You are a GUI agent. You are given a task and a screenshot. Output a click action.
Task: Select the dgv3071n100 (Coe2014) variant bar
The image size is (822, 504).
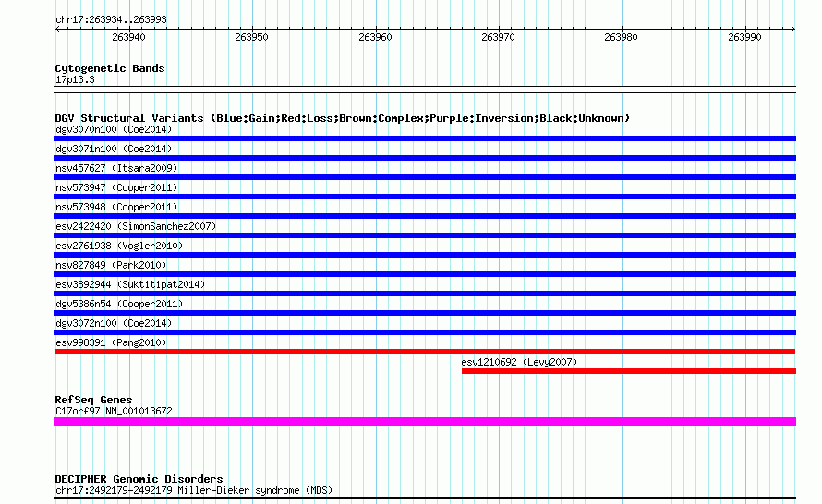(425, 158)
